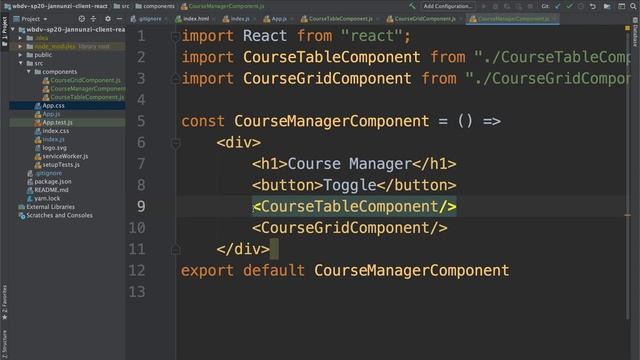Click the locate-file target icon in Project panel
The height and width of the screenshot is (360, 640).
82,19
